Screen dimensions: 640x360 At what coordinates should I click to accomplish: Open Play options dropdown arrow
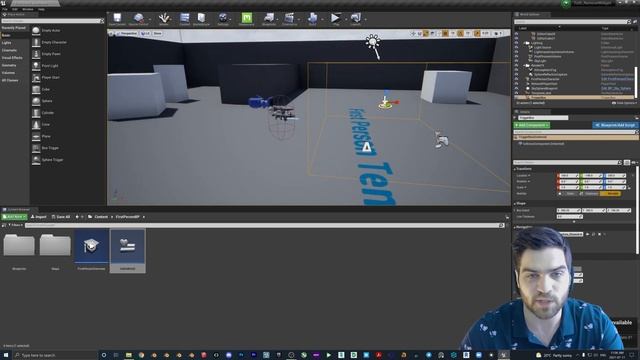pos(345,19)
